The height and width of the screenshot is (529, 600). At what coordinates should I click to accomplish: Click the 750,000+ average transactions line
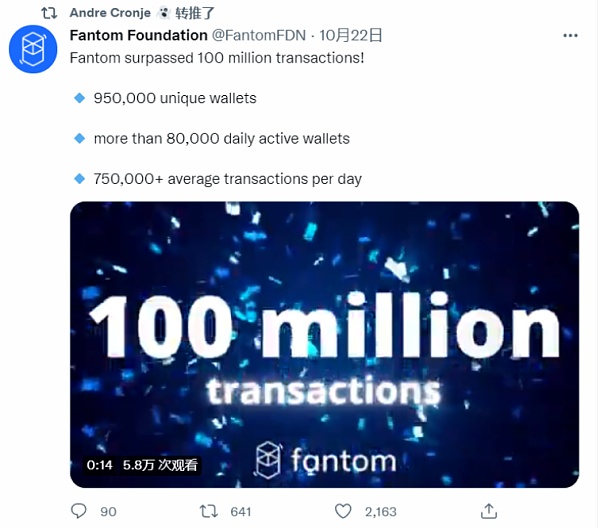click(228, 179)
